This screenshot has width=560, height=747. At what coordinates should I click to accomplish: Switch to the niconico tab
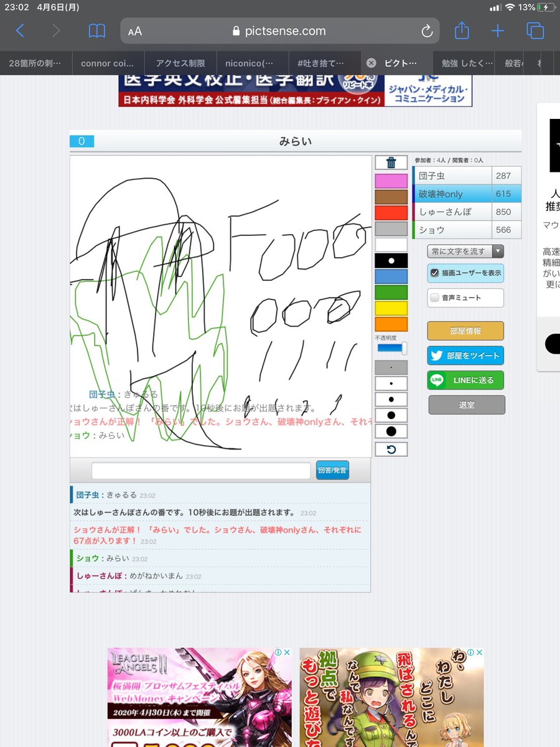pos(253,63)
